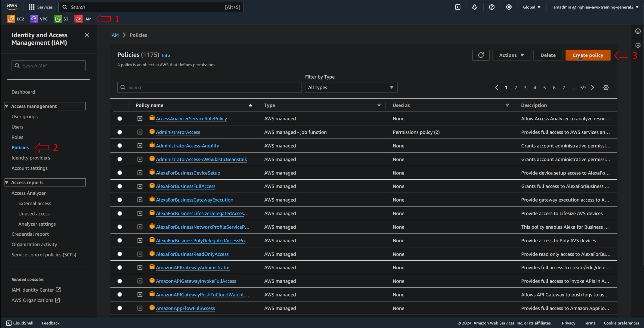
Task: Expand the AdministratorAccess policy row
Action: coord(140,132)
